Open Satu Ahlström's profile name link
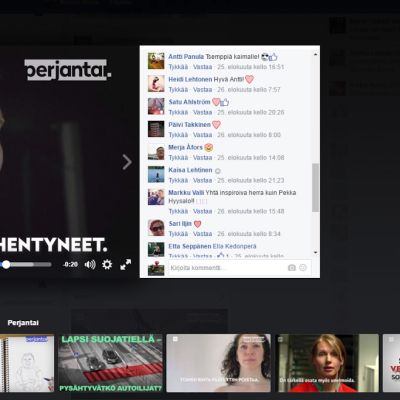This screenshot has height=400, width=400. click(x=189, y=102)
